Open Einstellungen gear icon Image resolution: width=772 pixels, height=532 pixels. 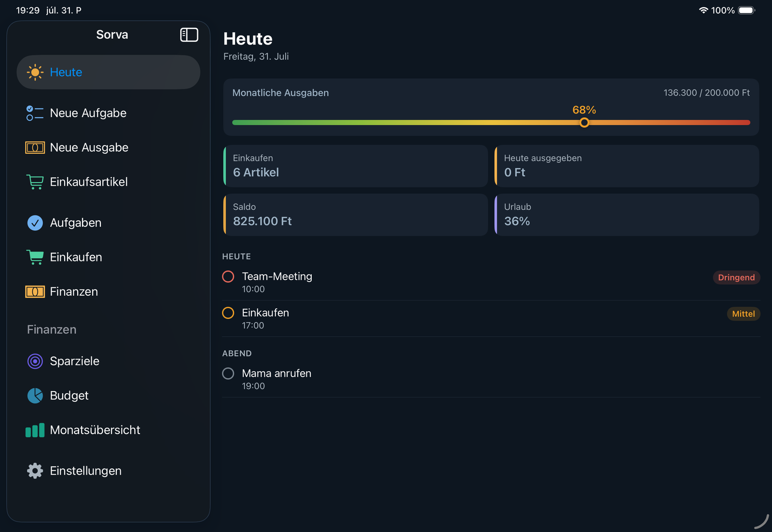35,471
